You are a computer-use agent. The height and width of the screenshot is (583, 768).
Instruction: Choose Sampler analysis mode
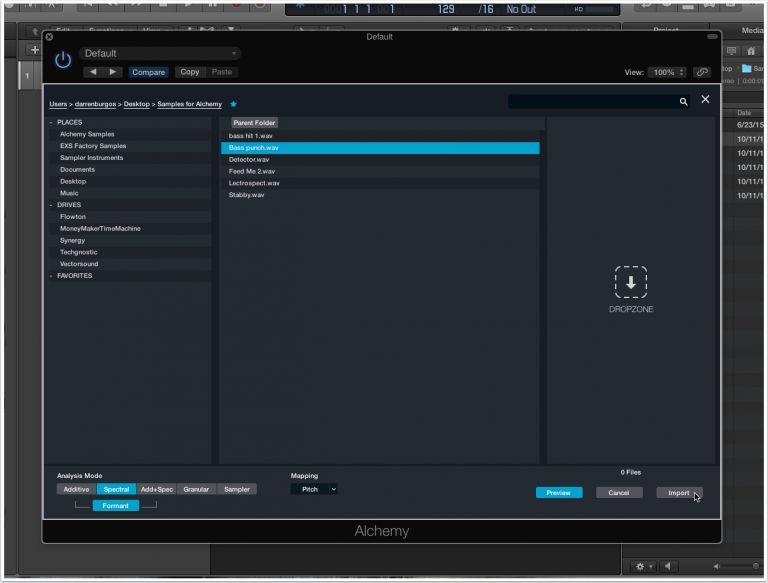[x=237, y=489]
